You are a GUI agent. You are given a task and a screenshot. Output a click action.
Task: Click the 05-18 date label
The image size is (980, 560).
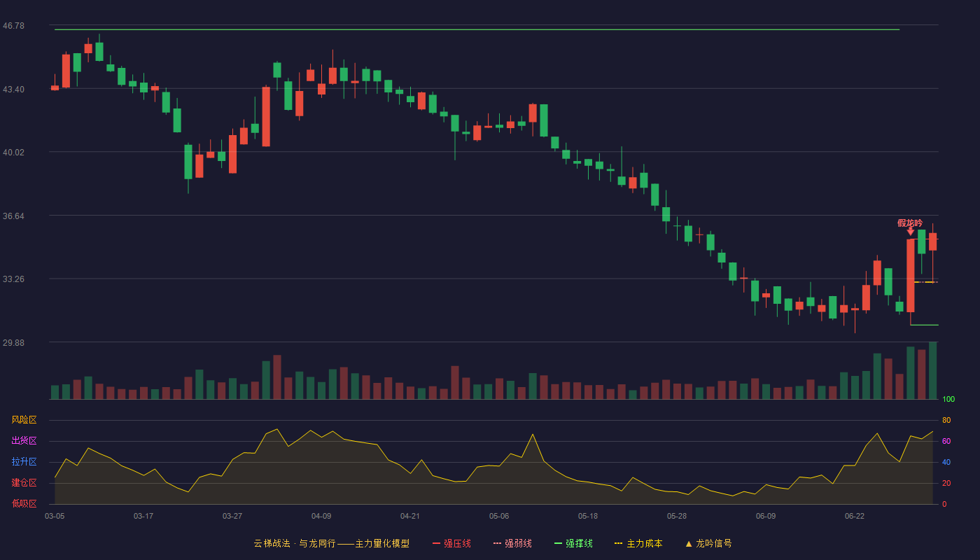pos(588,516)
